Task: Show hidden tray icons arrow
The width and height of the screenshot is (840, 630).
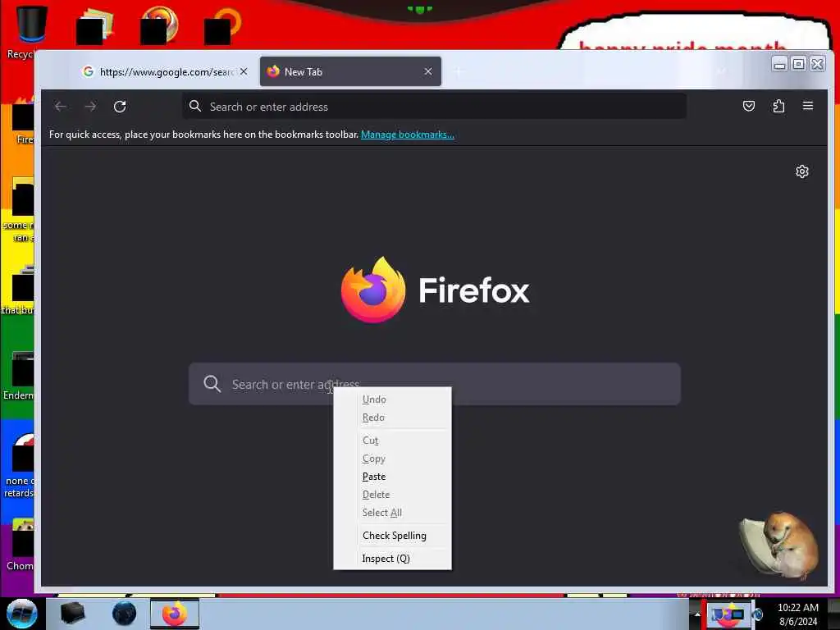Action: (x=697, y=614)
